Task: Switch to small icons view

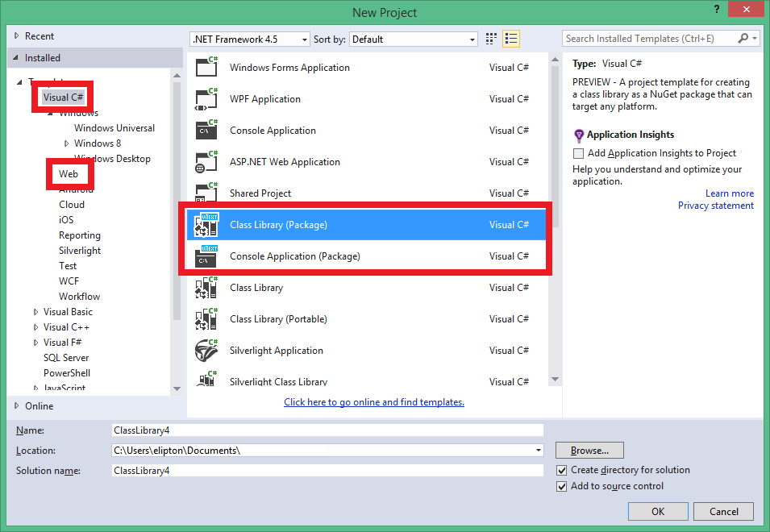Action: click(x=491, y=39)
